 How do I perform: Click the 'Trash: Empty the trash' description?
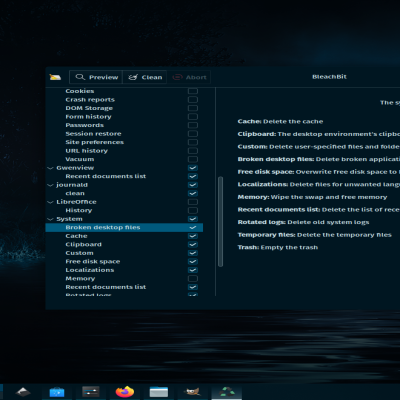point(278,247)
